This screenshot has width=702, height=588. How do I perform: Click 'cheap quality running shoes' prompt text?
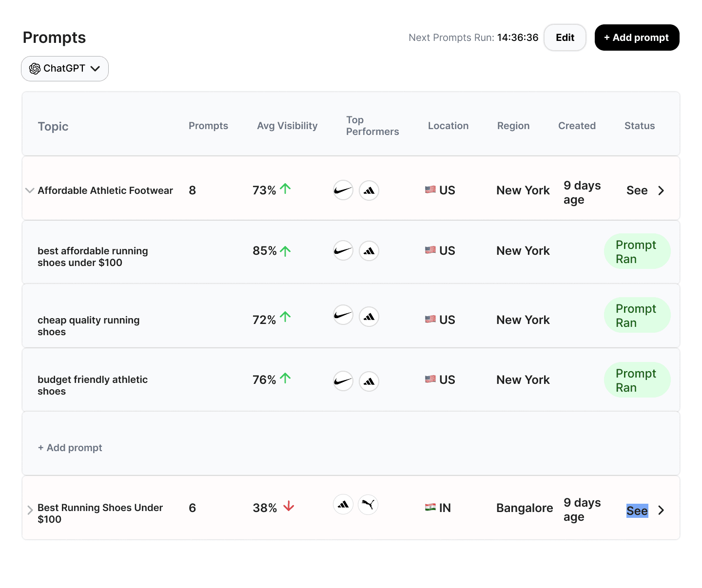(89, 326)
